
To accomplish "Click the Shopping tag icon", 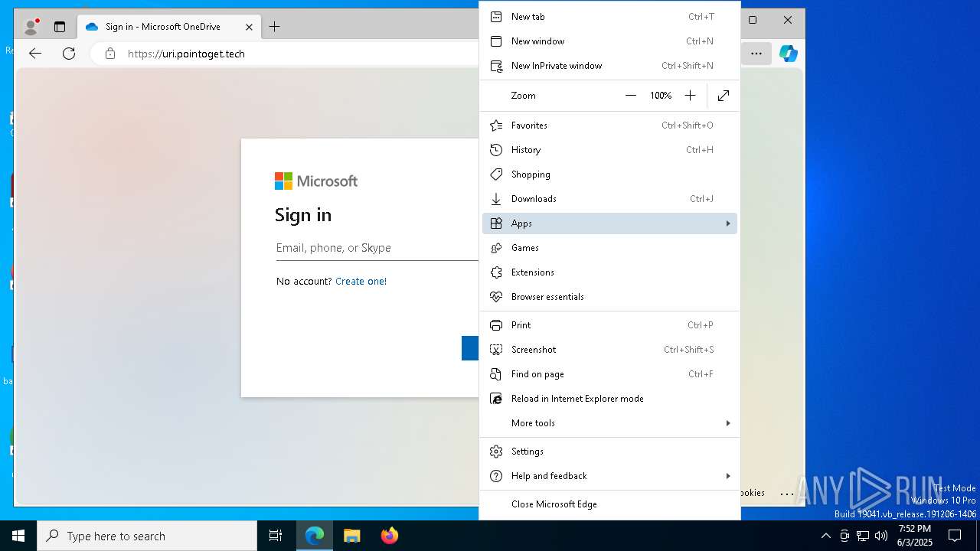I will (496, 174).
